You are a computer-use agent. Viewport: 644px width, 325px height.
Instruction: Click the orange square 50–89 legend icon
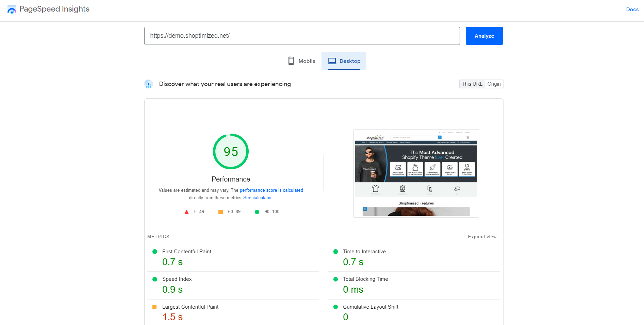point(220,212)
